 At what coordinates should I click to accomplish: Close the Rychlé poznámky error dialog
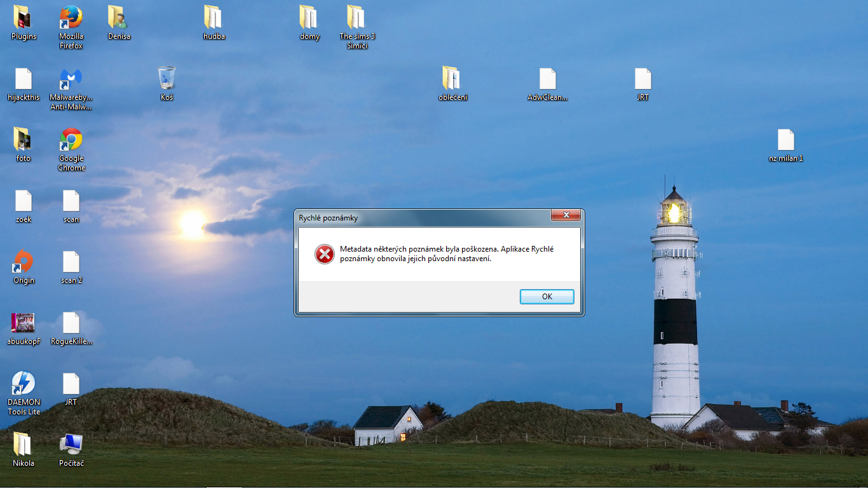point(566,215)
